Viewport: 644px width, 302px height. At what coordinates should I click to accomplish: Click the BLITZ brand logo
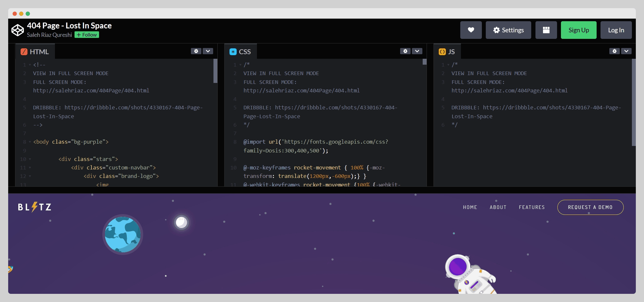(35, 207)
